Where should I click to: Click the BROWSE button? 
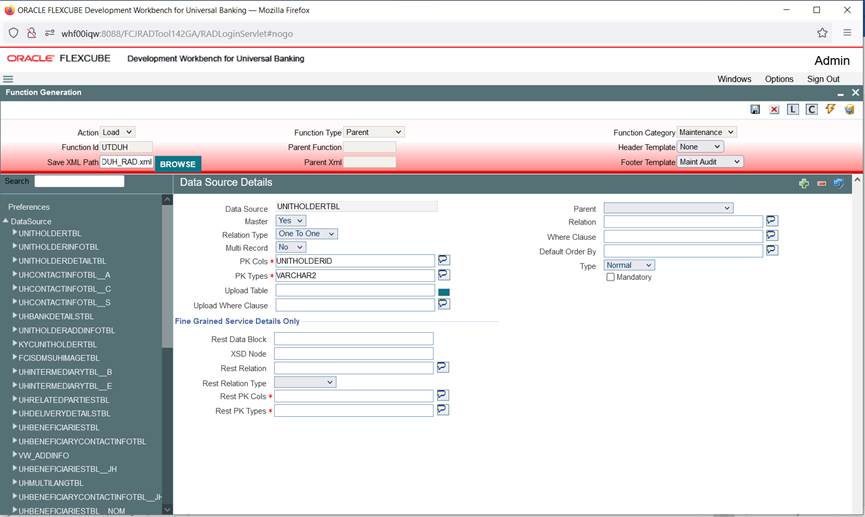tap(178, 164)
